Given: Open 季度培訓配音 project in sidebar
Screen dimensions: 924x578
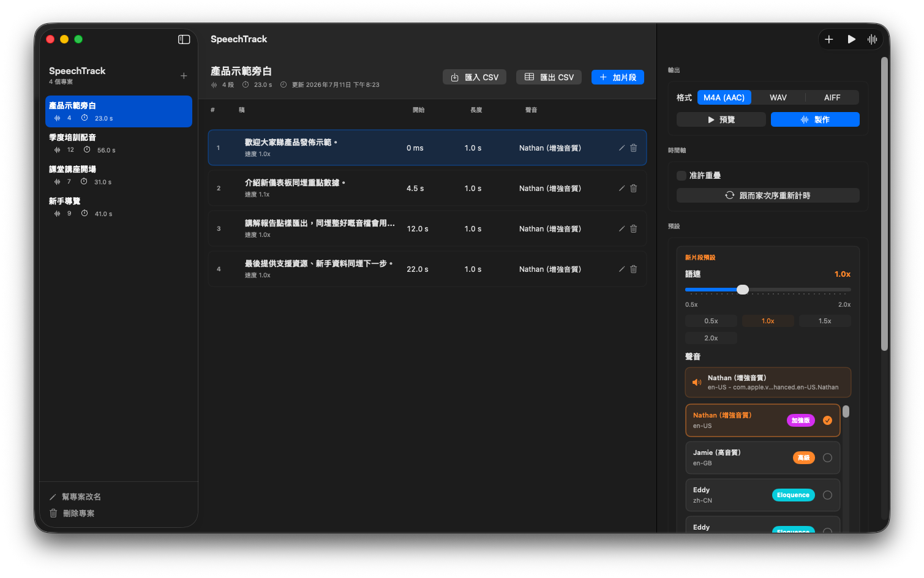Looking at the screenshot, I should point(119,143).
